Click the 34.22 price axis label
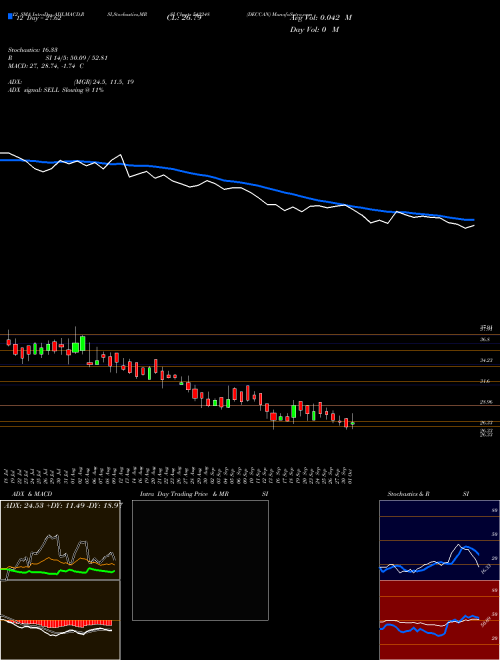500x660 pixels. click(x=486, y=360)
